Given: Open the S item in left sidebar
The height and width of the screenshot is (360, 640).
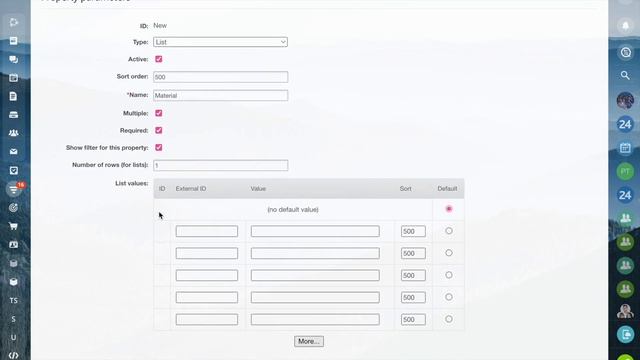Looking at the screenshot, I should 13,319.
